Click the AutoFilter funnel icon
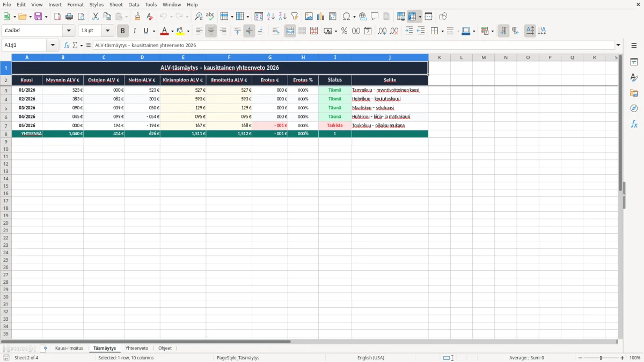Viewport: 644px width, 362px height. pos(295,17)
